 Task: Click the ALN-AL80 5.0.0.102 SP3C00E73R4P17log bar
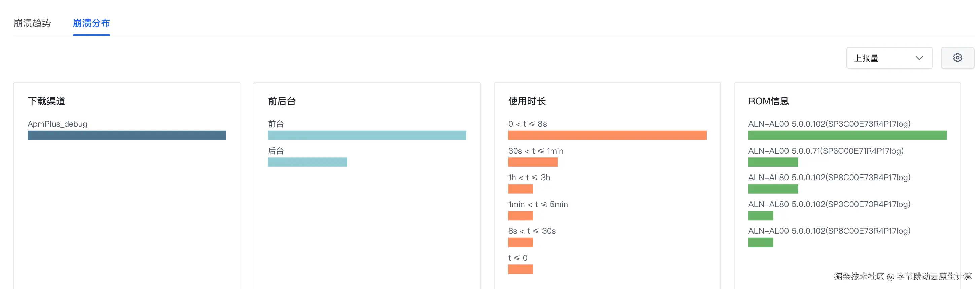[761, 216]
